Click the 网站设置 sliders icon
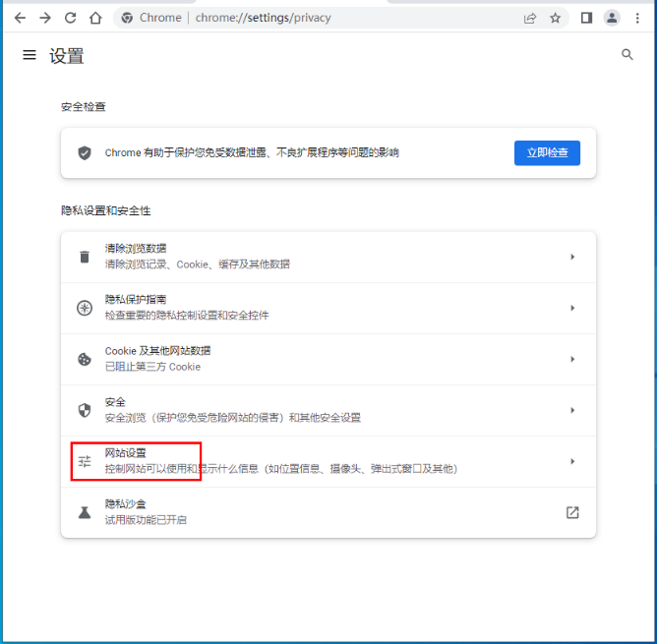Viewport: 657px width, 644px height. click(x=85, y=461)
